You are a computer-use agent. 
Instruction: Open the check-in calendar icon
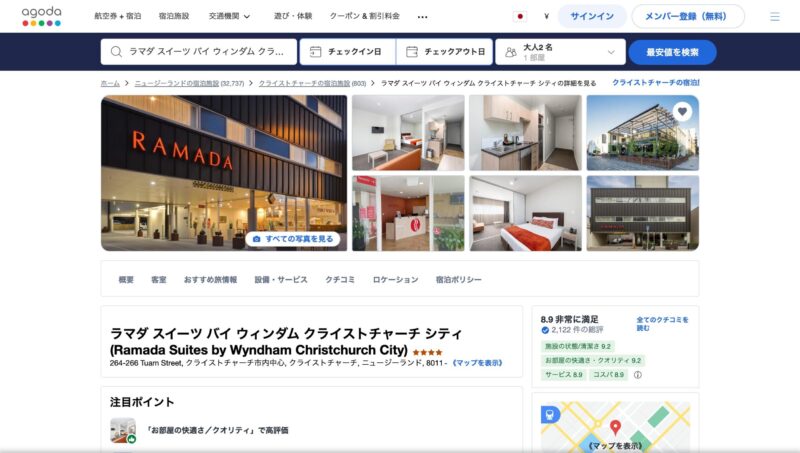(315, 52)
